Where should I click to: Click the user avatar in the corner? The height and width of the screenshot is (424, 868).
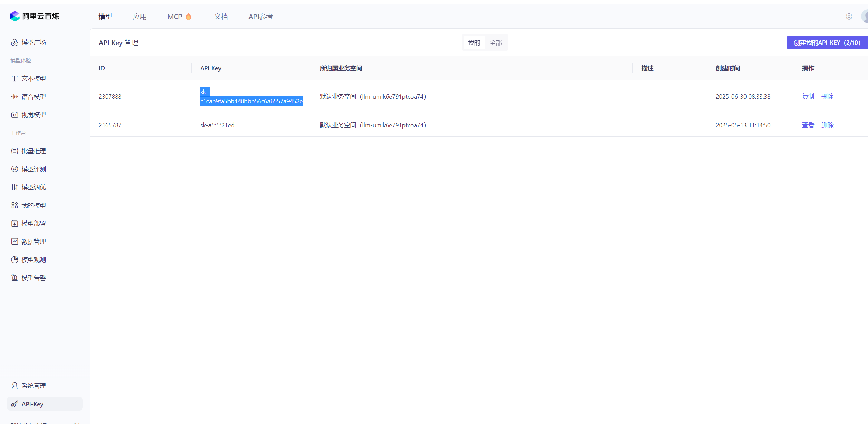(x=864, y=16)
